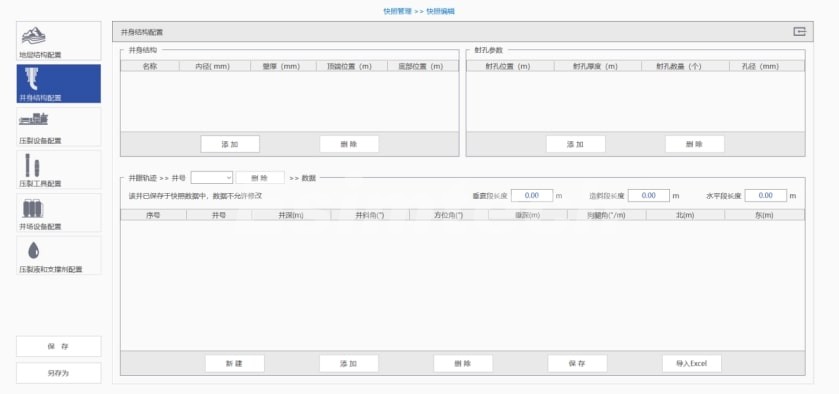
Task: Click the 名称 column header
Action: point(150,66)
